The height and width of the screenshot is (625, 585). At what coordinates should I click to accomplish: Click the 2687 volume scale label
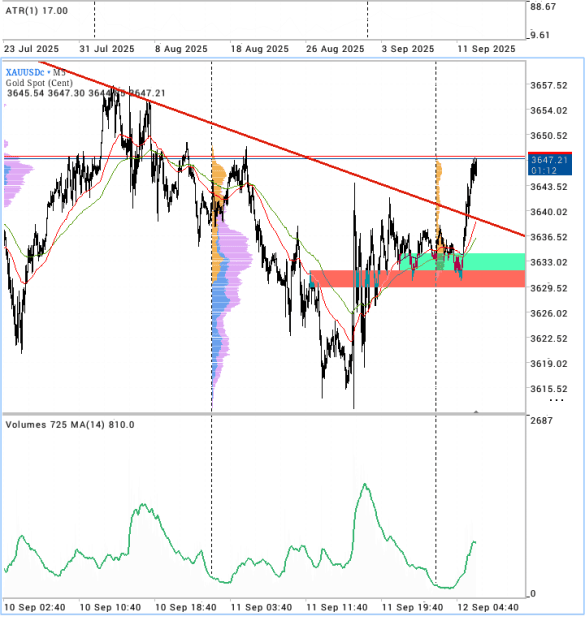[x=541, y=421]
